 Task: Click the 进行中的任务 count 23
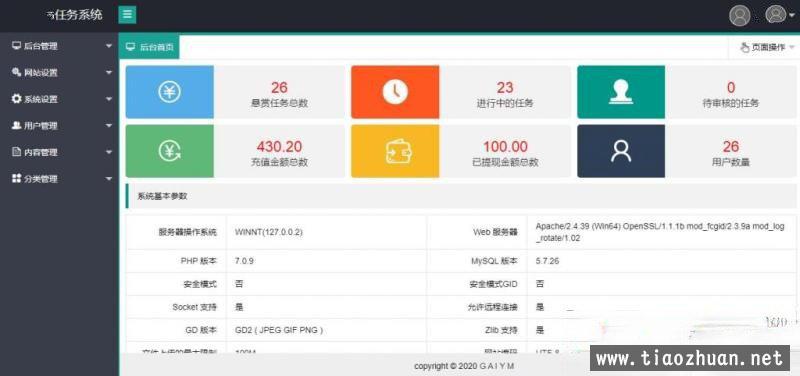tap(505, 87)
